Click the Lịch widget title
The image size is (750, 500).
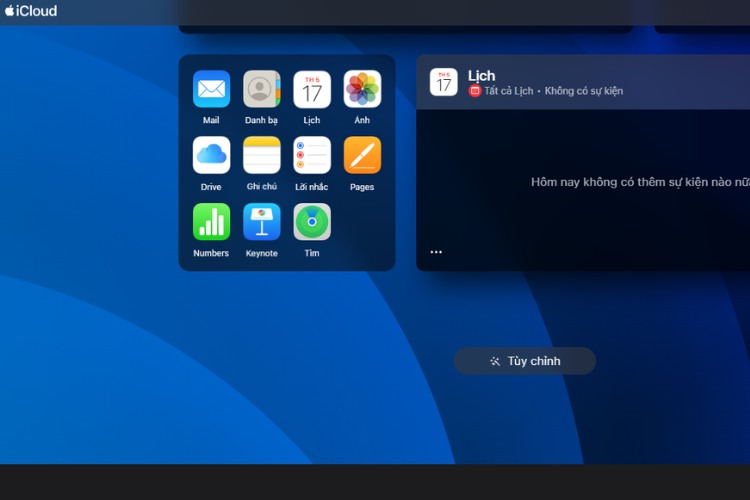481,76
